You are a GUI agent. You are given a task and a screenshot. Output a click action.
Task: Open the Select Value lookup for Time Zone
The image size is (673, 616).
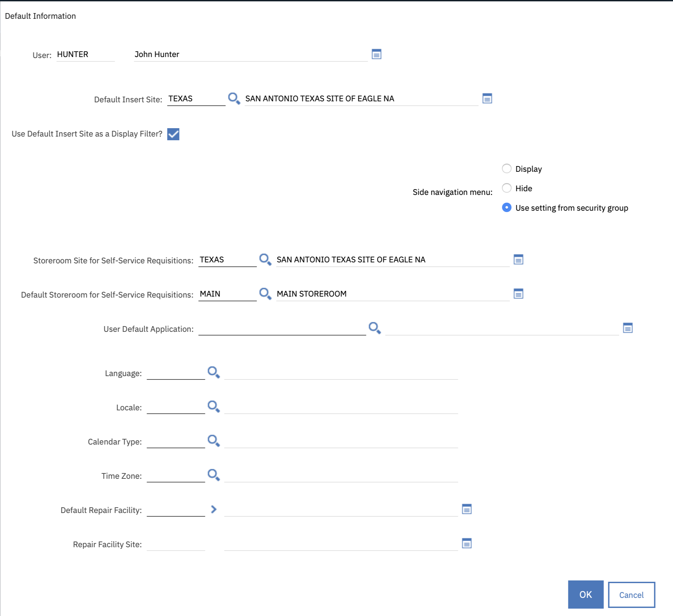pyautogui.click(x=214, y=474)
